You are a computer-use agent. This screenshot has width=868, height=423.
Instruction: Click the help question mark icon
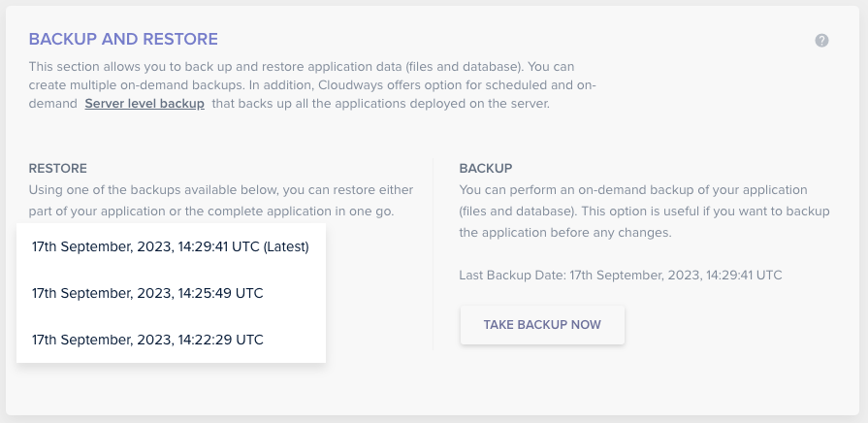[821, 41]
